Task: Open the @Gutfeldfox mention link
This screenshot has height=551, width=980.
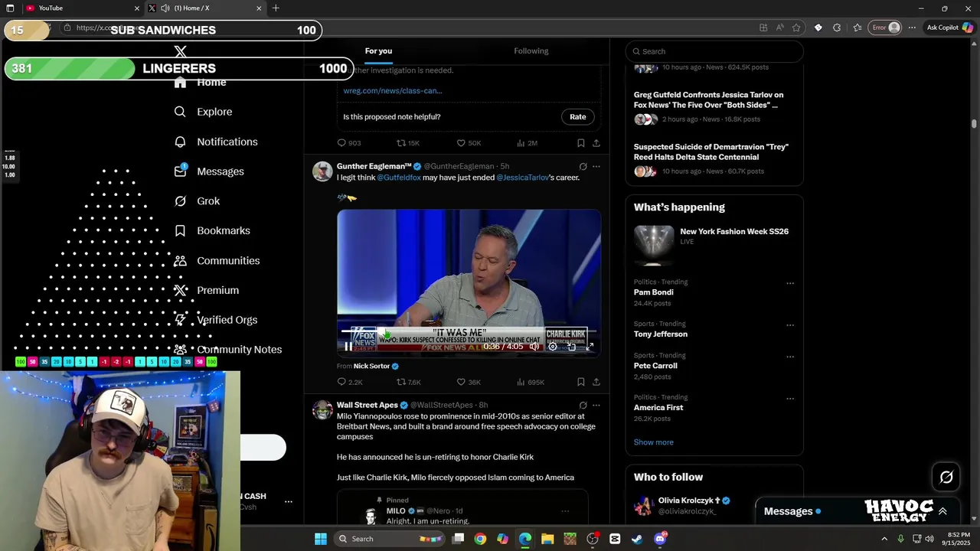Action: tap(399, 178)
